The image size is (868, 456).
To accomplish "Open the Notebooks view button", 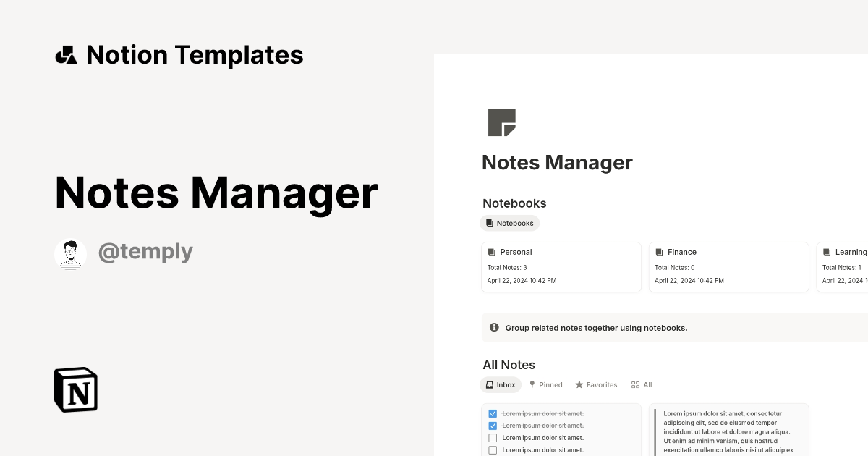I will point(509,223).
